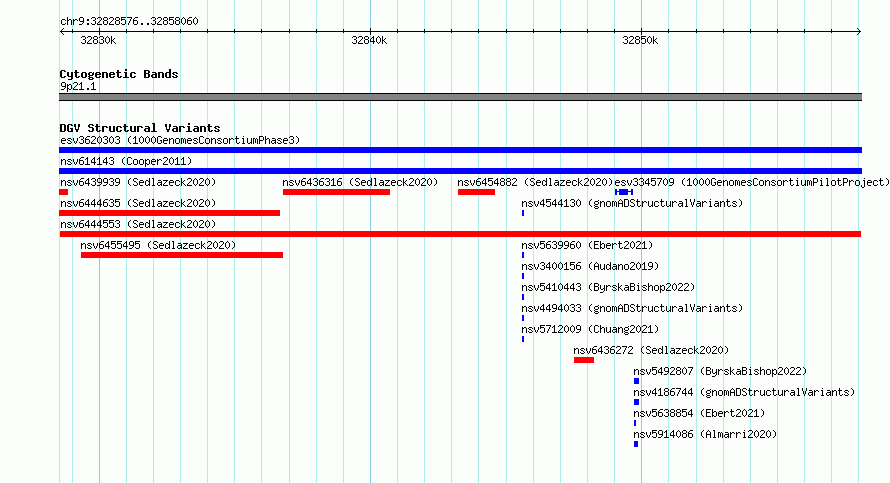Open the nsv5639960 (Ebert2021) label
890x483 pixels.
[587, 245]
